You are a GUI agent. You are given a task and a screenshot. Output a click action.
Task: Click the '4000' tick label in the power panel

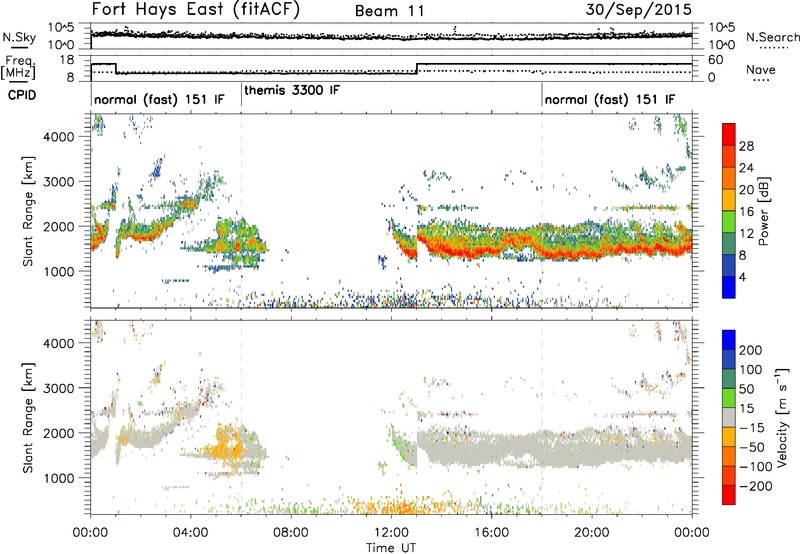click(59, 137)
